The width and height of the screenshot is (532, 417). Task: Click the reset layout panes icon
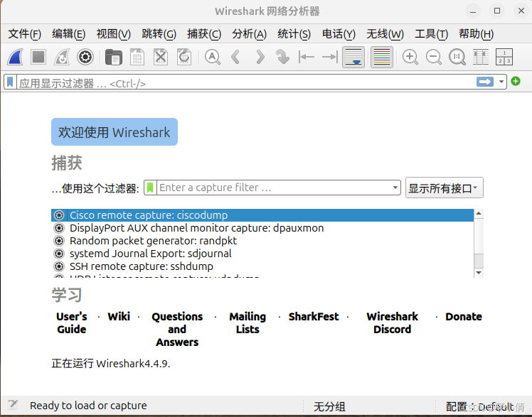point(504,57)
